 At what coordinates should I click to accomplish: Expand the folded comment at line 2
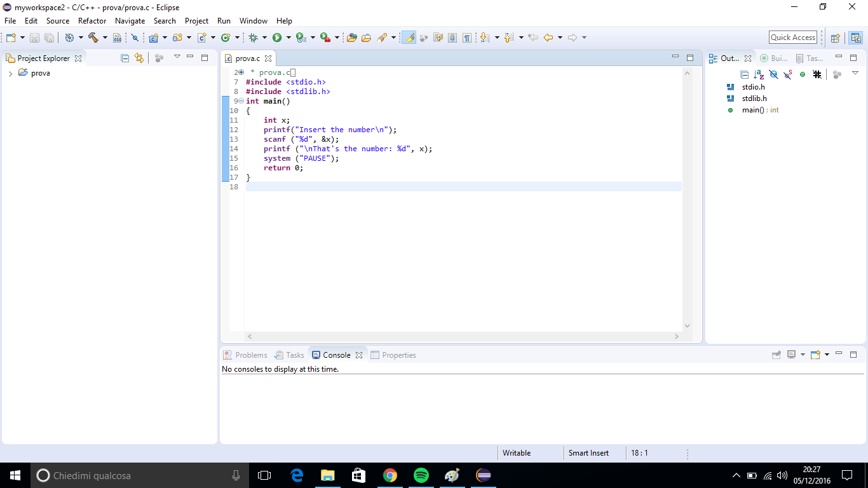pos(241,72)
